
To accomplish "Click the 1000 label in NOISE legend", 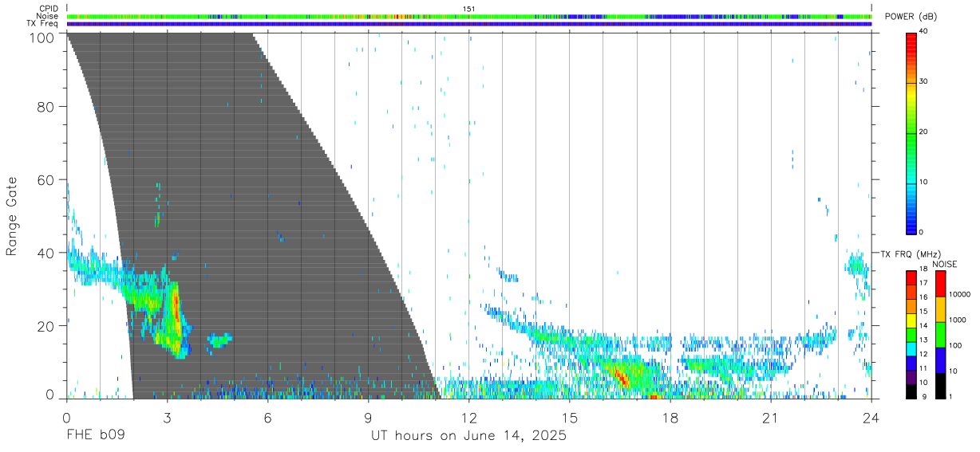I will pyautogui.click(x=959, y=320).
